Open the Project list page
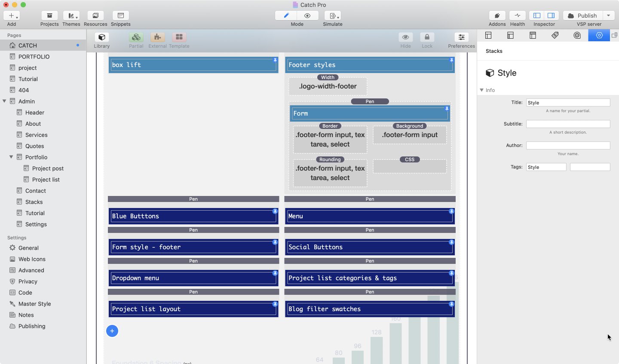This screenshot has height=364, width=619. coord(46,180)
